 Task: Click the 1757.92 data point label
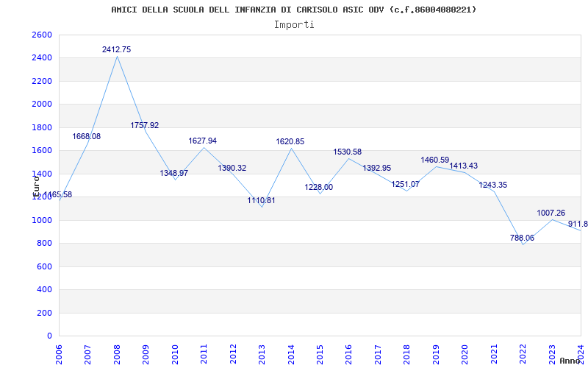[x=145, y=125]
